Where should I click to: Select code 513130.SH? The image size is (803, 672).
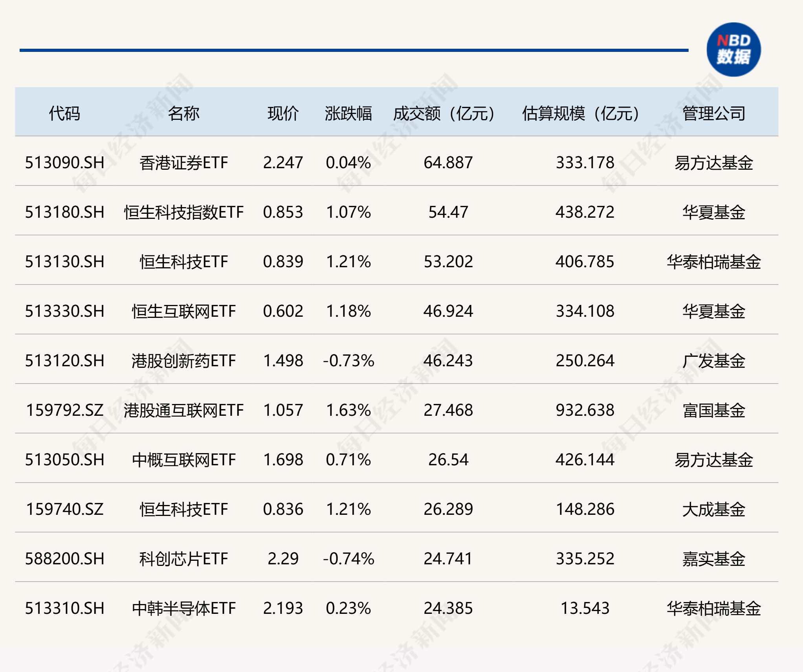tap(65, 262)
